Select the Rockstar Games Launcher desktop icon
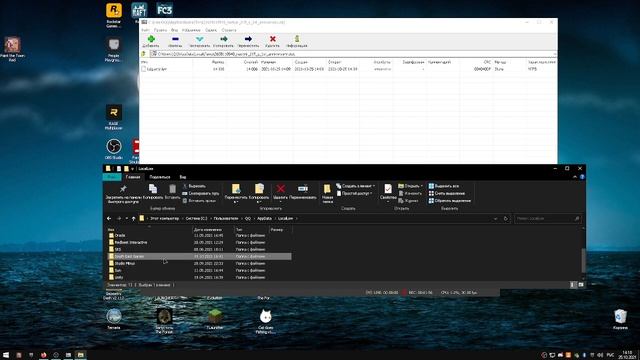This screenshot has width=640, height=360. click(x=113, y=16)
